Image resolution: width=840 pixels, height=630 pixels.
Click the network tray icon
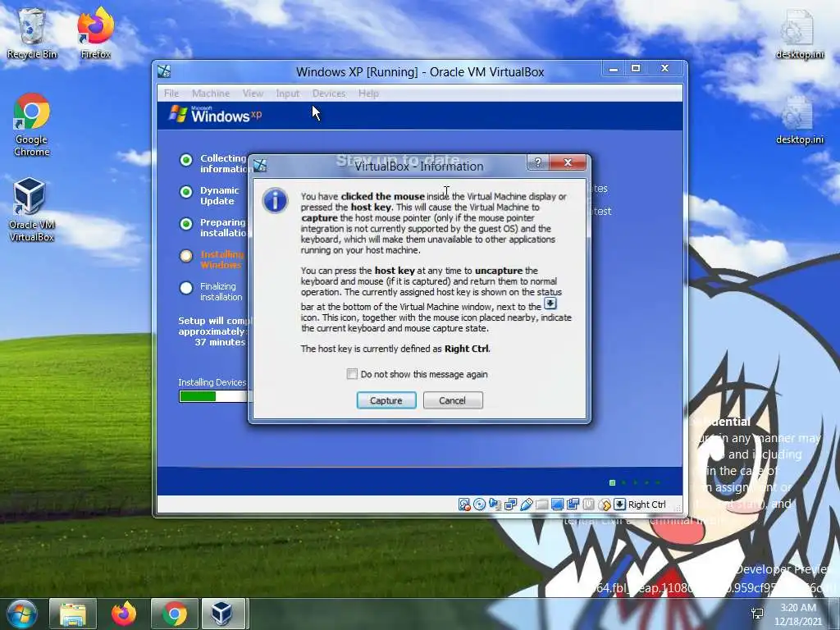[x=757, y=614]
